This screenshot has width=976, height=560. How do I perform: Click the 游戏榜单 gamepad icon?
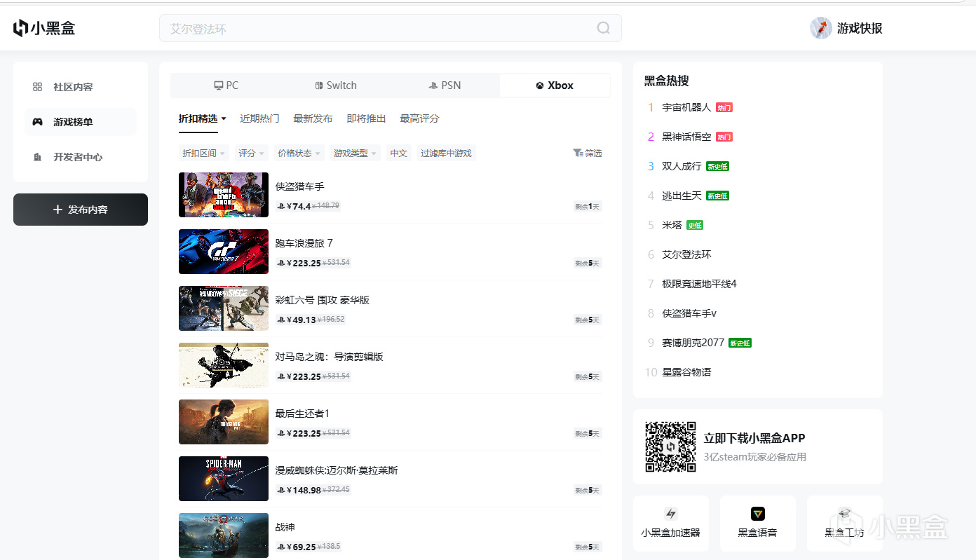click(38, 122)
